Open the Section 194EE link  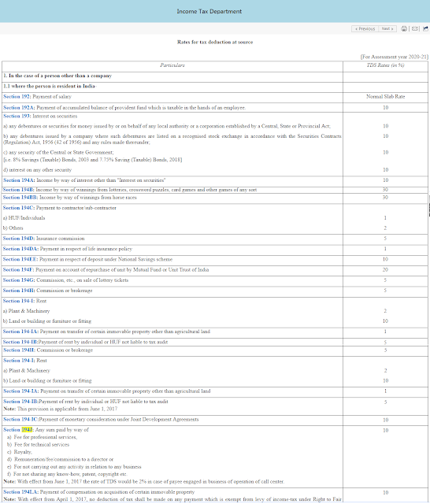20,259
